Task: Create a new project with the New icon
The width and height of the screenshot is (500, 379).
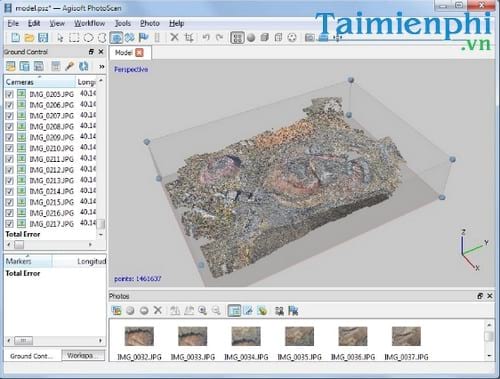Action: pos(15,38)
